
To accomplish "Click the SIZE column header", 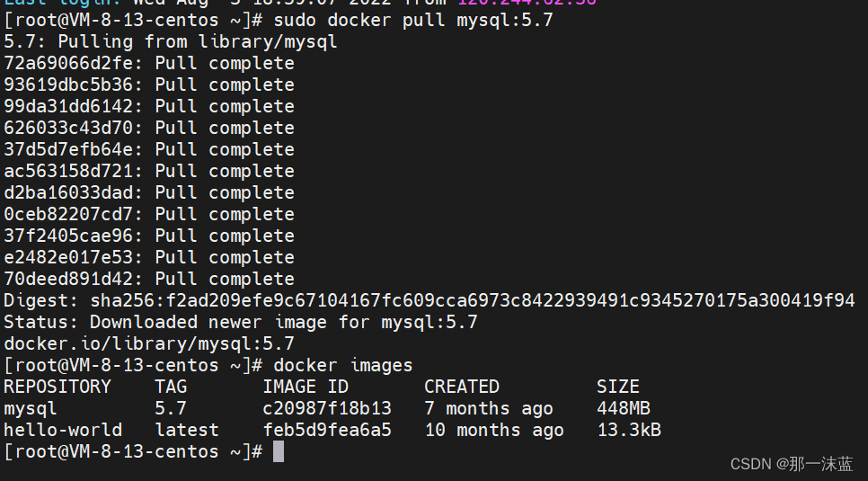I will point(618,387).
